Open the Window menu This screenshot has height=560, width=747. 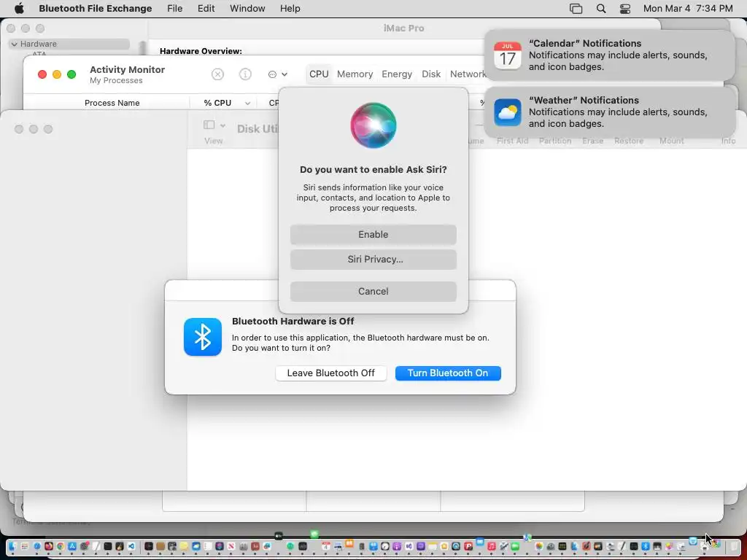(247, 9)
